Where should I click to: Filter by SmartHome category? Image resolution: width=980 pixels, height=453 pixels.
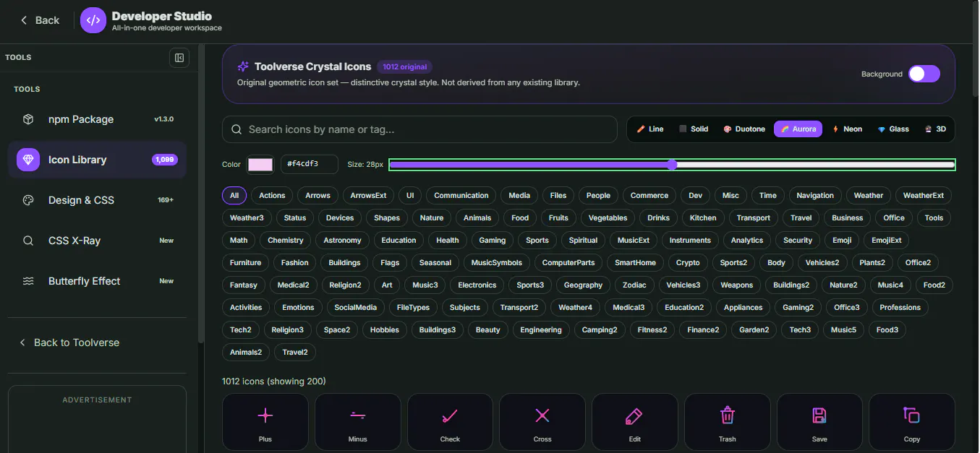point(635,262)
